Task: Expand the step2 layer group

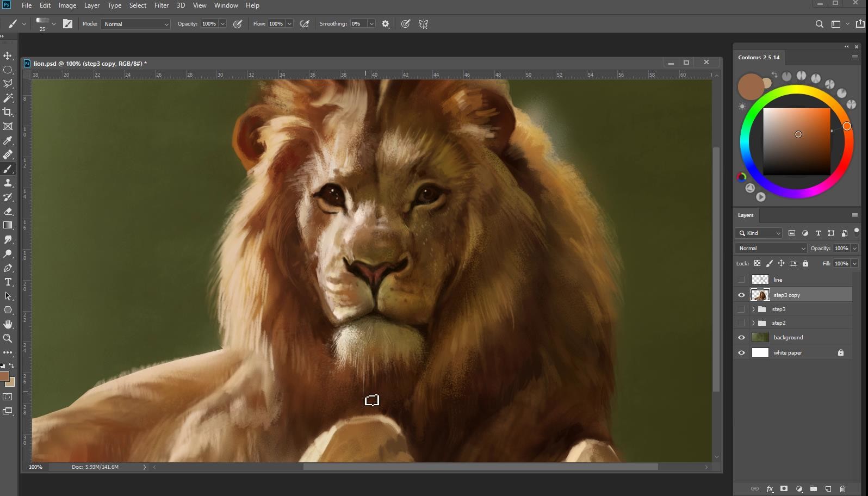Action: coord(753,323)
